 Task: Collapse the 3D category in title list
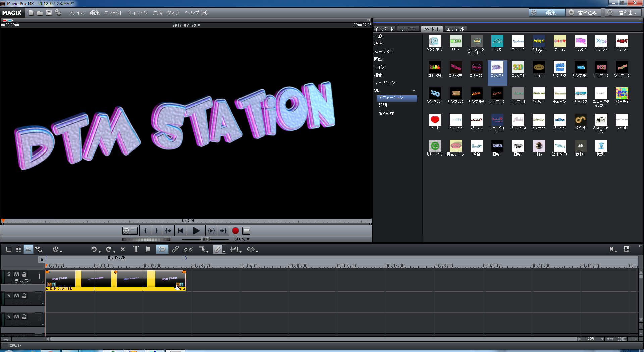414,91
